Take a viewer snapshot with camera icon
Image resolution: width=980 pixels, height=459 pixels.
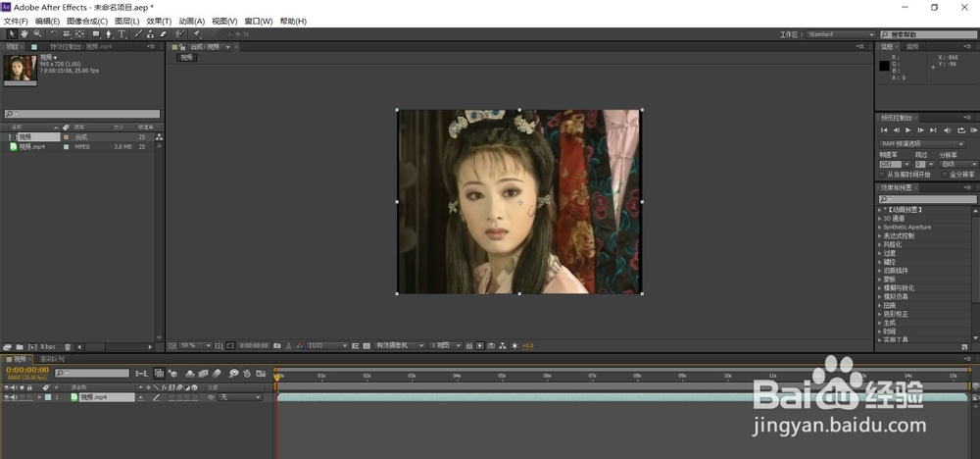pos(277,346)
